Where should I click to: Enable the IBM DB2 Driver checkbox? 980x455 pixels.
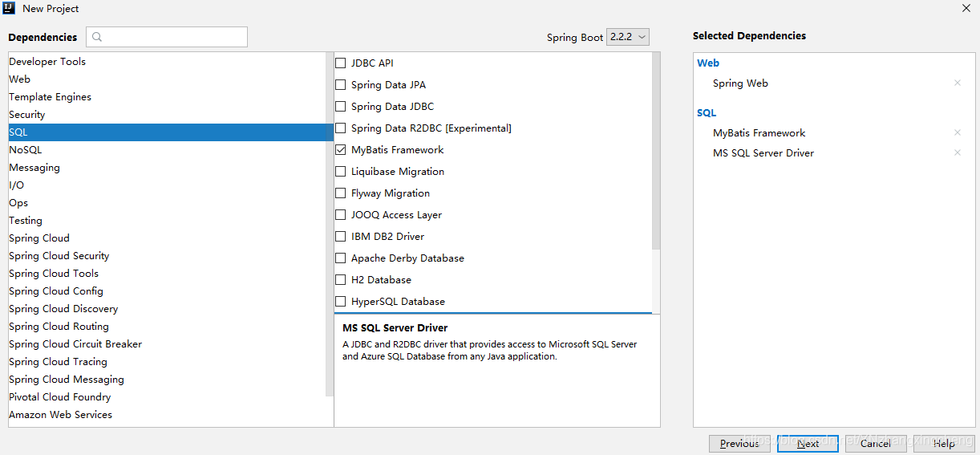point(341,236)
